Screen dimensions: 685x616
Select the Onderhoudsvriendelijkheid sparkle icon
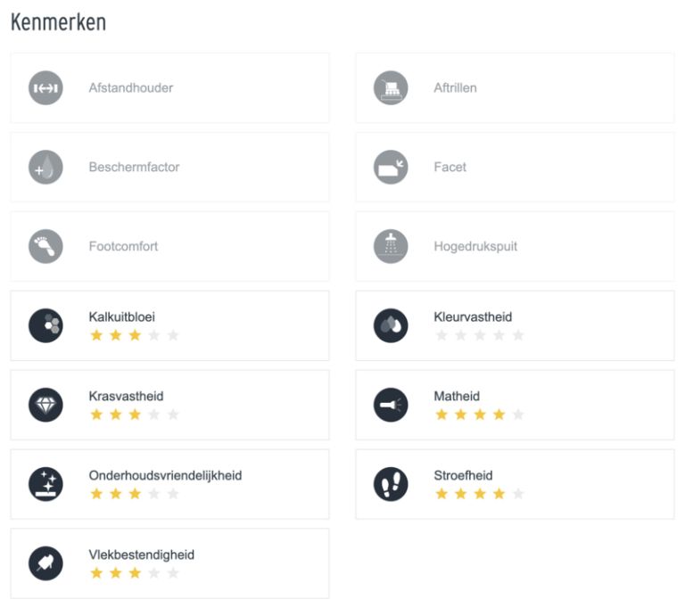[x=45, y=484]
